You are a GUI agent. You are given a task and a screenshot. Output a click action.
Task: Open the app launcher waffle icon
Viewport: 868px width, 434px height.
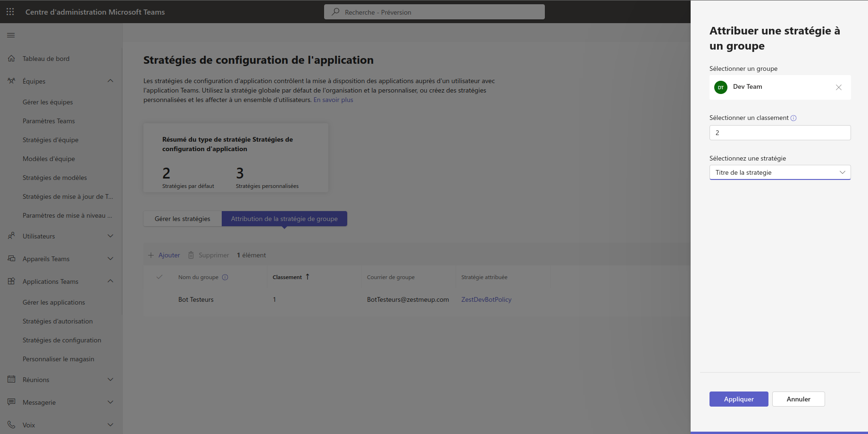tap(10, 12)
